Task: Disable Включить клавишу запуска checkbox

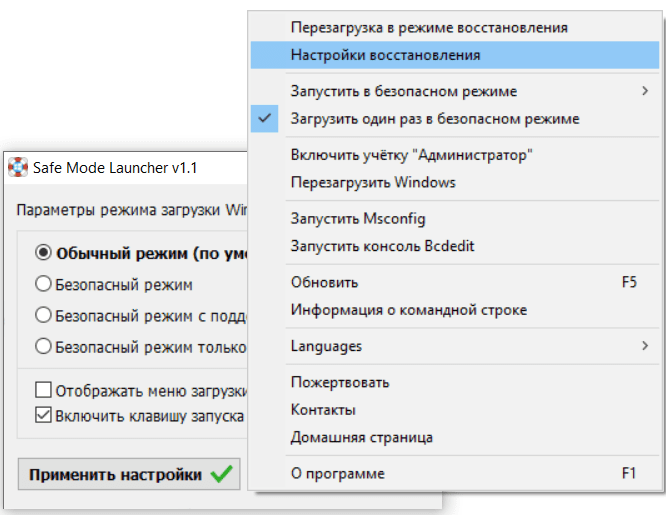Action: tap(43, 414)
